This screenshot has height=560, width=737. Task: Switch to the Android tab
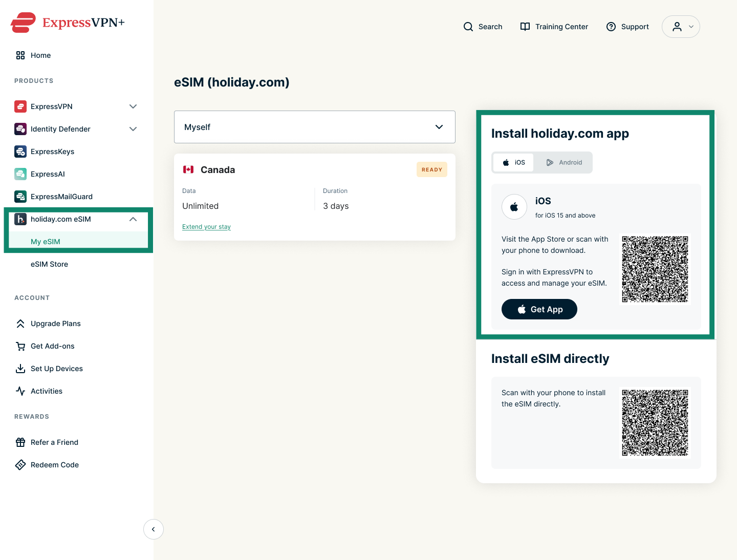click(x=564, y=162)
